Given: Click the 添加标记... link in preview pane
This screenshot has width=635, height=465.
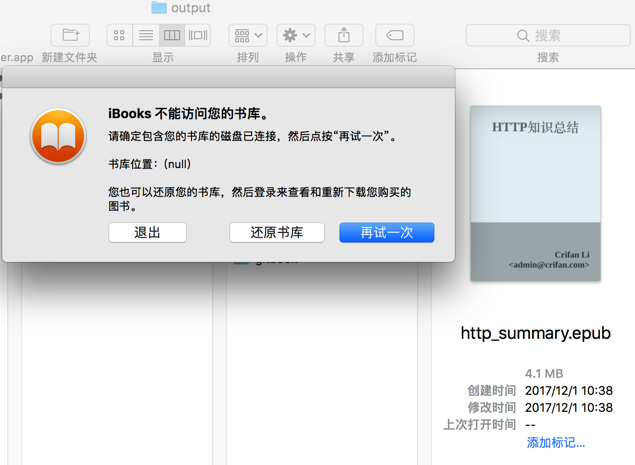Looking at the screenshot, I should tap(556, 442).
